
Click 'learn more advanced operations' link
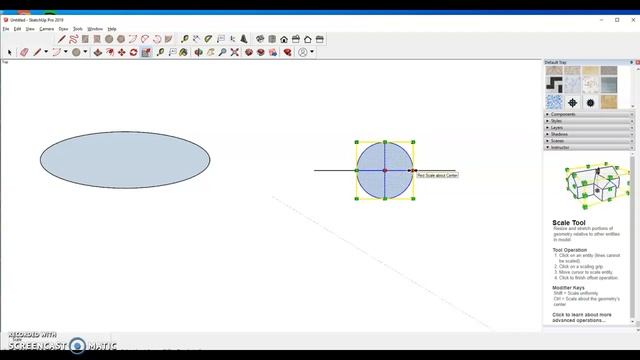[582, 318]
